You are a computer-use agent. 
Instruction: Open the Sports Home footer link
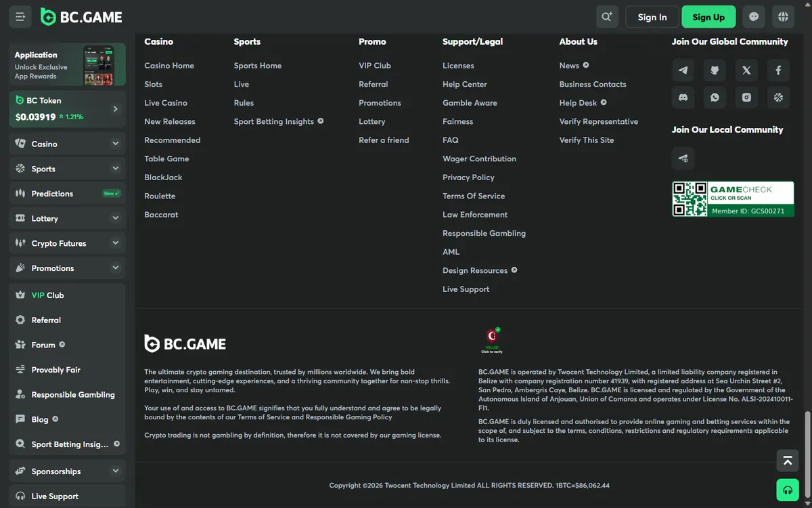[x=258, y=66]
